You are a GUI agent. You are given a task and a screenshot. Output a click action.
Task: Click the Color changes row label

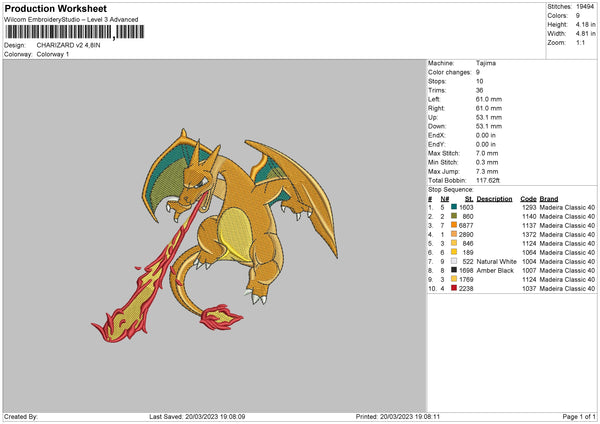[x=450, y=72]
